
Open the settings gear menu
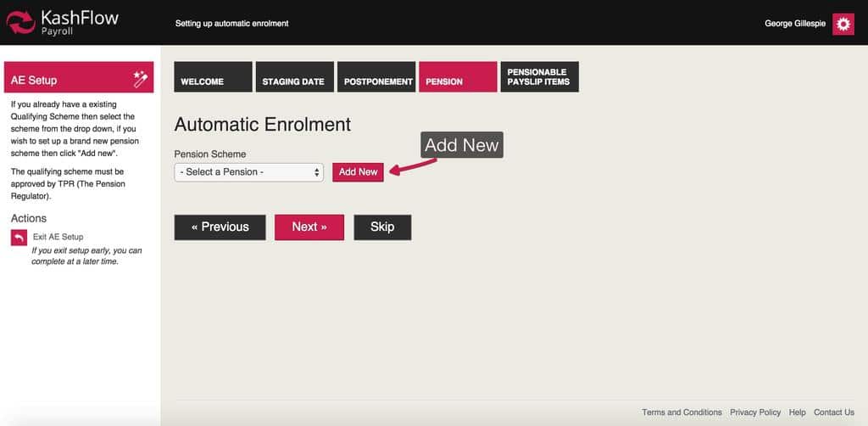point(843,24)
